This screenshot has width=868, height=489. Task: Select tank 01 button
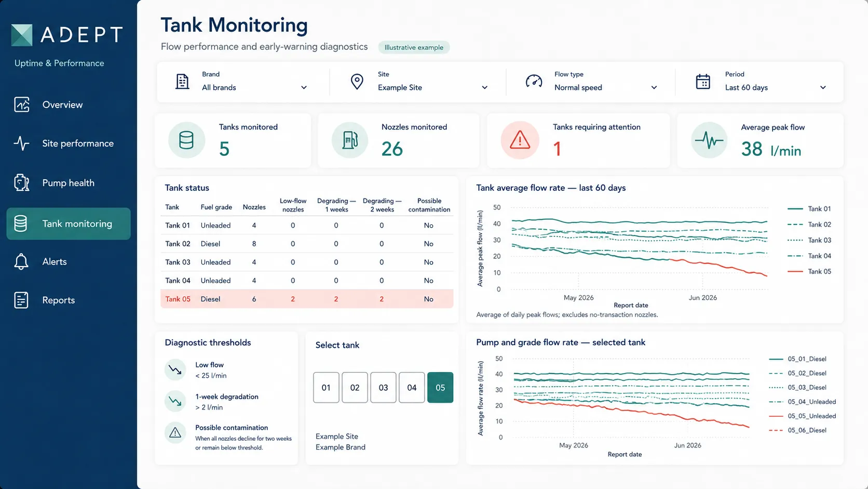[x=326, y=388]
